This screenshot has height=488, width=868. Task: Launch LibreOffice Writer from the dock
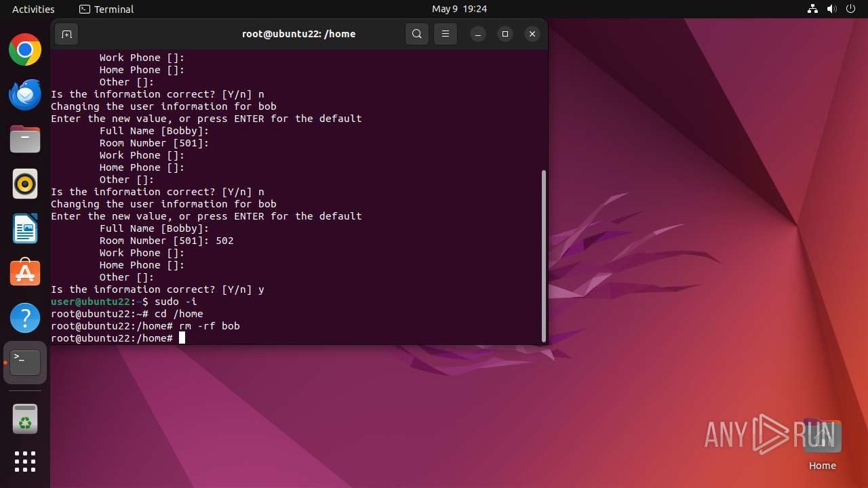click(x=25, y=228)
